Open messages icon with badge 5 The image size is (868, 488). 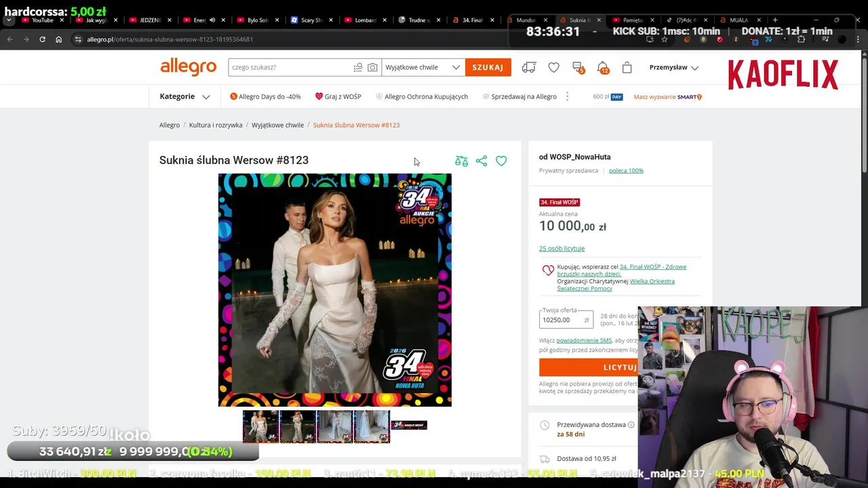578,67
